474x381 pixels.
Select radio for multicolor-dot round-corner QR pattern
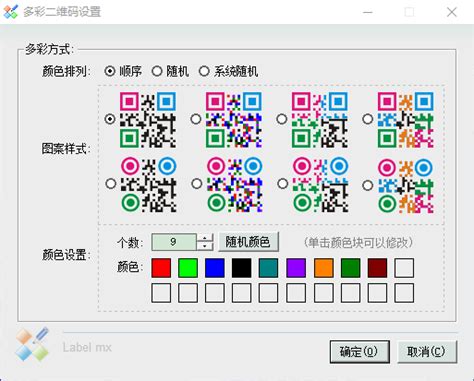click(197, 184)
